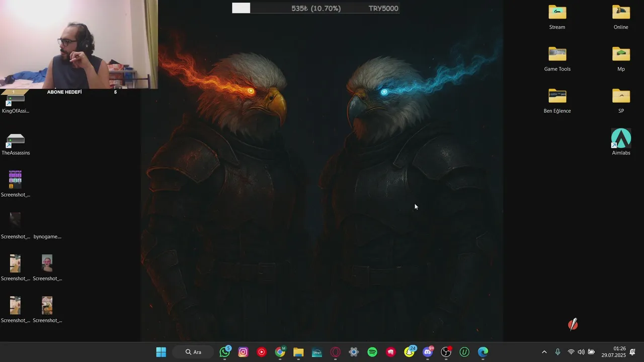Click the Ara search box in taskbar

pos(194,352)
